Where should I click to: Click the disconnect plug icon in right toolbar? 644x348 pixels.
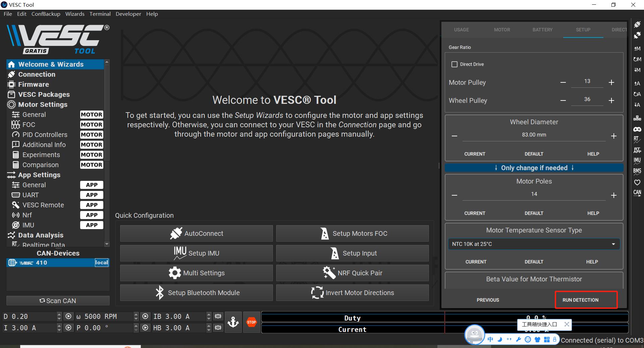[x=637, y=35]
